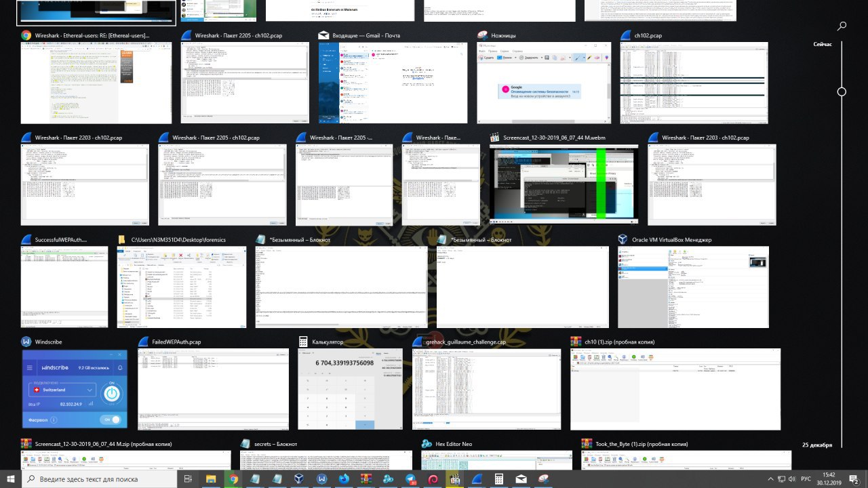Screen dimensions: 868x488
Task: Click the Windscribe notification bell icon
Action: click(120, 367)
